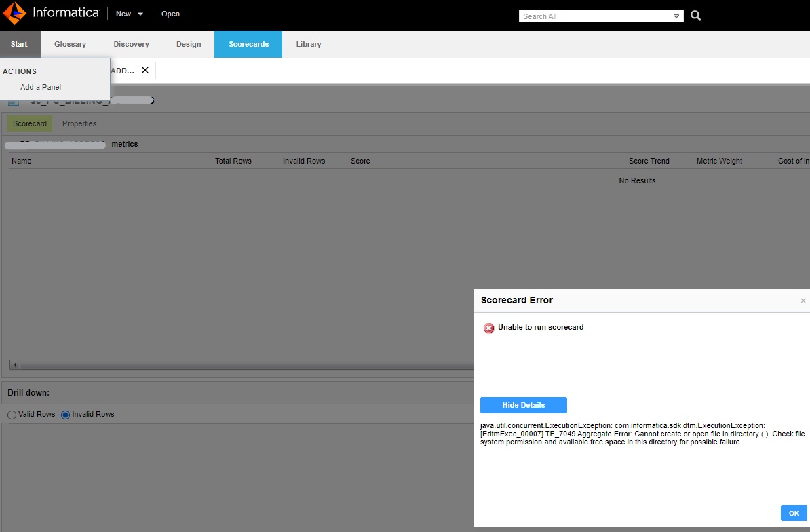Viewport: 810px width, 532px height.
Task: Click the Open button in the top bar
Action: click(x=170, y=14)
